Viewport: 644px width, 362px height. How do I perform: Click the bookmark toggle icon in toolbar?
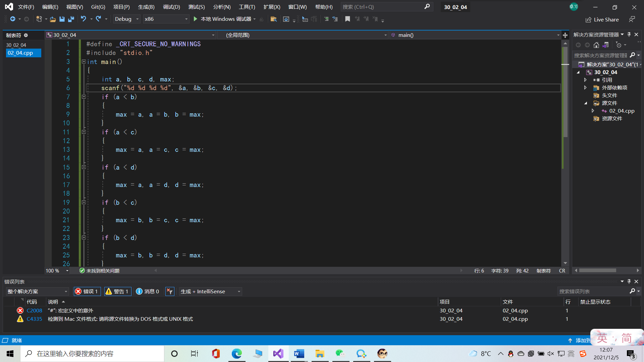click(x=347, y=19)
